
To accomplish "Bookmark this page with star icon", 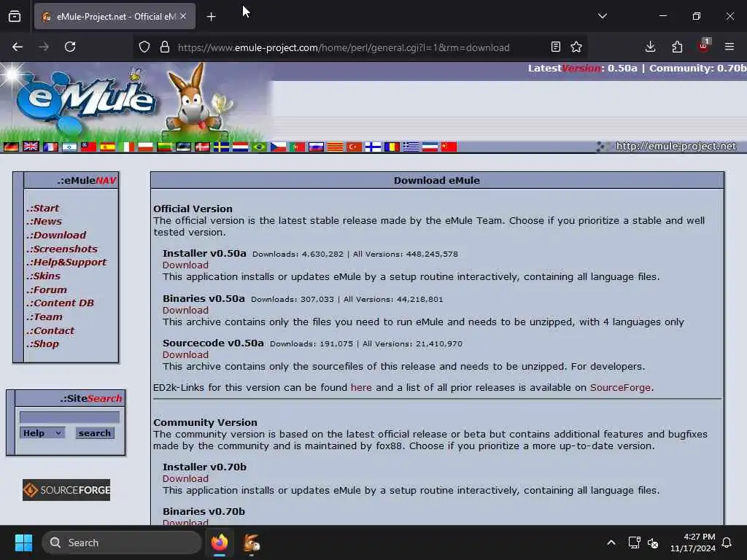I will (576, 47).
